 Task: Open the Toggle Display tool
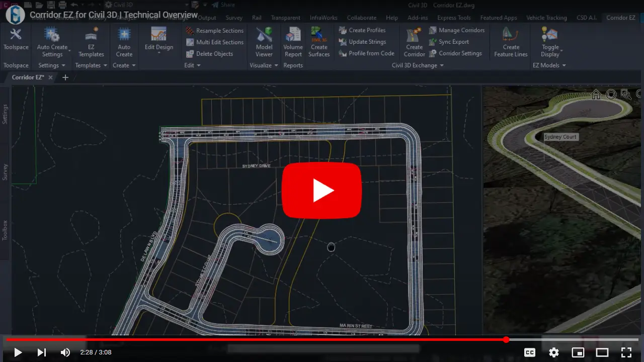[x=550, y=42]
